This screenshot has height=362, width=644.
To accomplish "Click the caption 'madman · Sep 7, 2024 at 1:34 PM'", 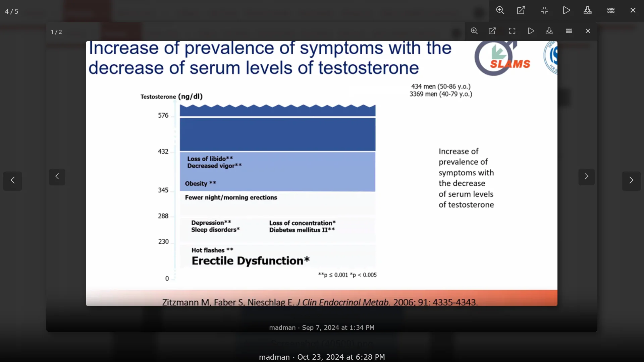I will (321, 327).
